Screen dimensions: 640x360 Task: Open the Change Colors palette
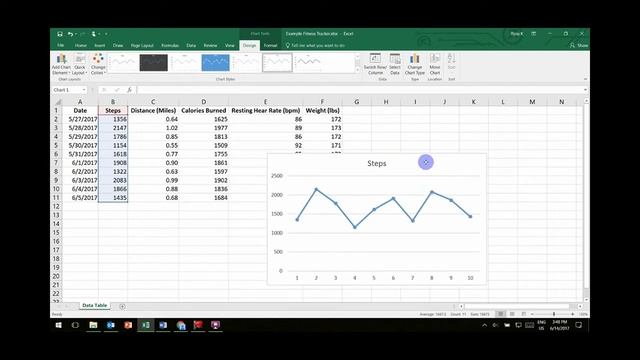[x=98, y=64]
